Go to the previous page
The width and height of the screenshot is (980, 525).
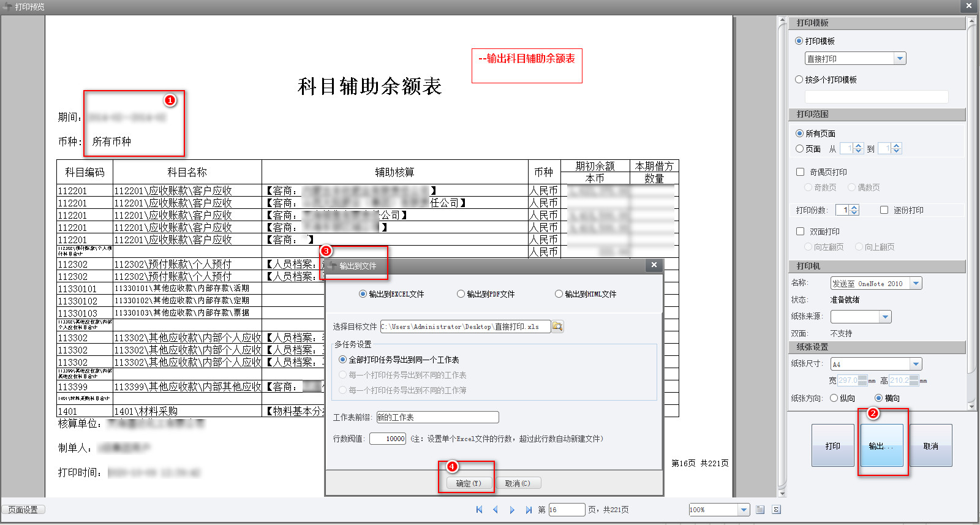click(496, 510)
